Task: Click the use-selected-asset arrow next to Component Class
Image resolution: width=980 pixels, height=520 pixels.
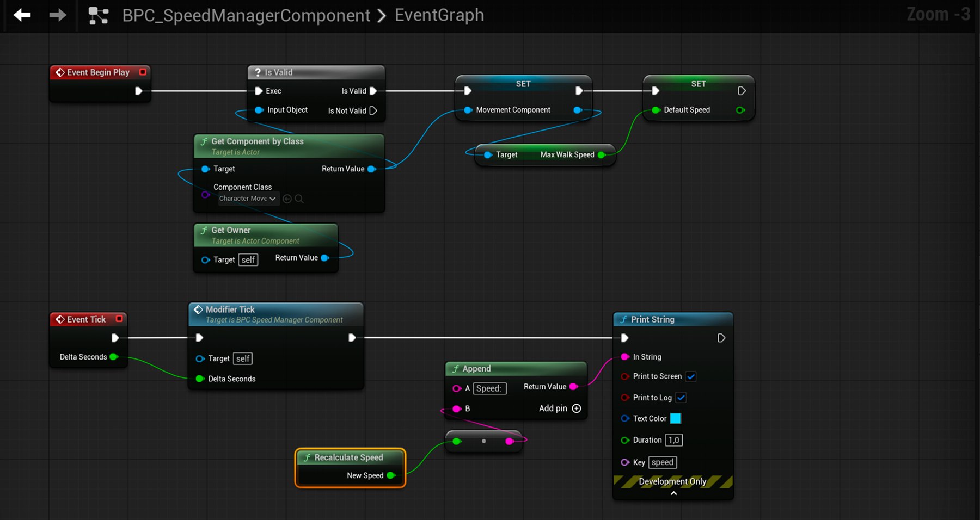Action: [x=287, y=199]
